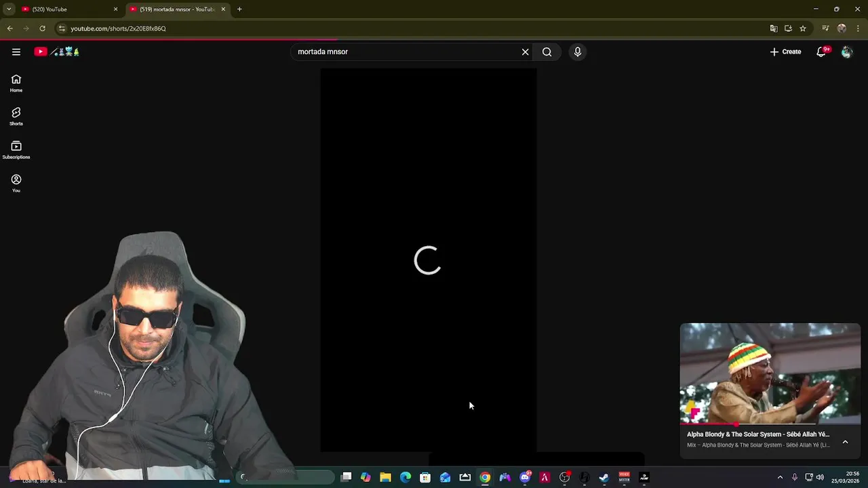The image size is (868, 488).
Task: Click the magnifier search button
Action: (547, 52)
